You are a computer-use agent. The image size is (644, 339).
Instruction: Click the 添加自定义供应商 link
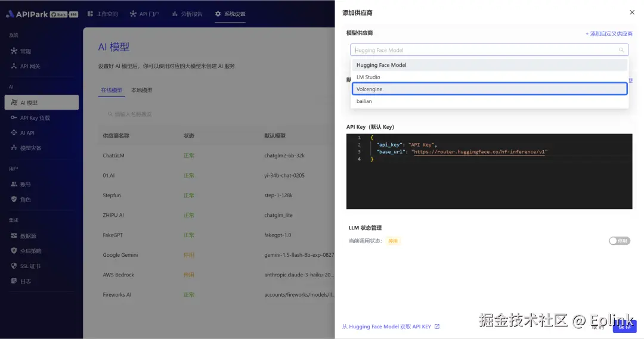click(609, 33)
